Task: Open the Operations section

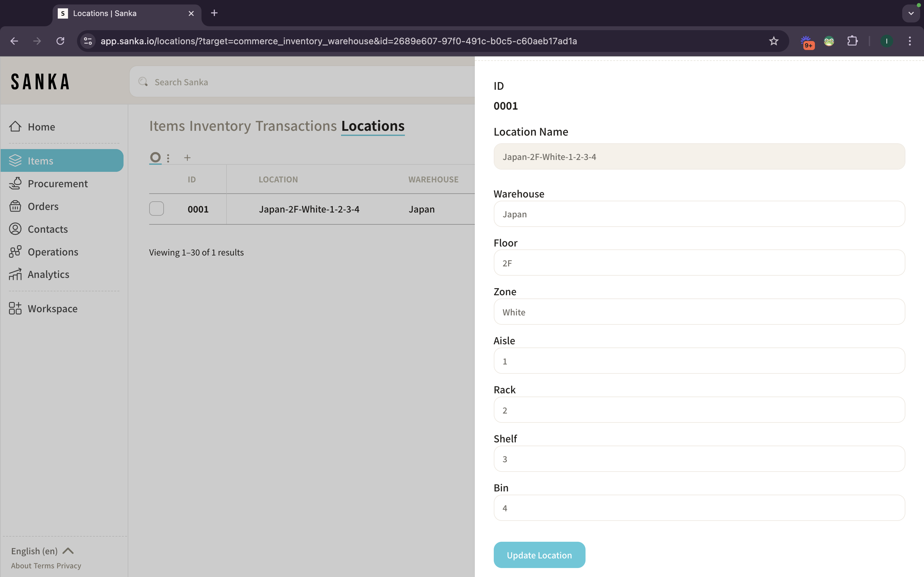Action: tap(53, 252)
